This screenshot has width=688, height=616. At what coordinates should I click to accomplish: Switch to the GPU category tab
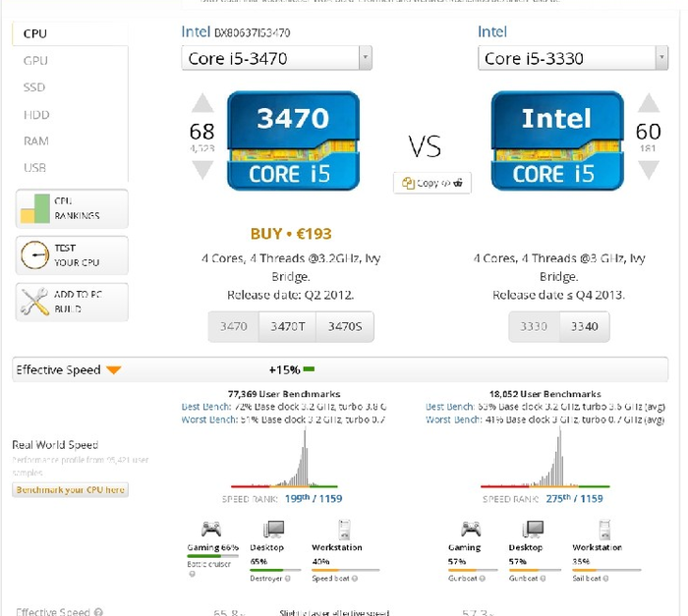click(x=35, y=61)
